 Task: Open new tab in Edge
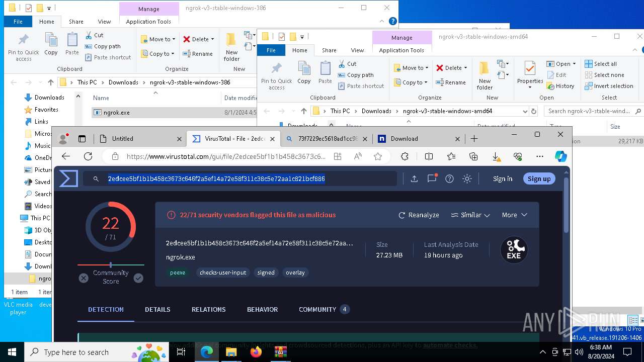[x=474, y=139]
